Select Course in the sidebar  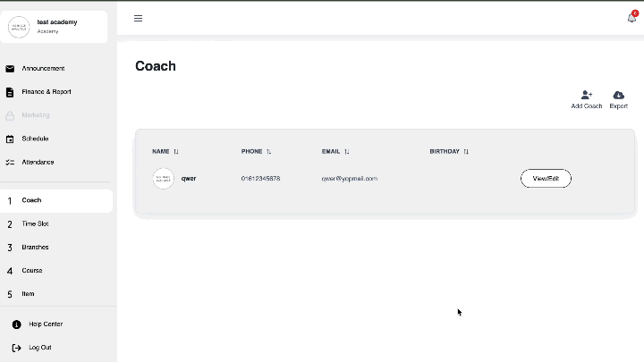pyautogui.click(x=32, y=270)
